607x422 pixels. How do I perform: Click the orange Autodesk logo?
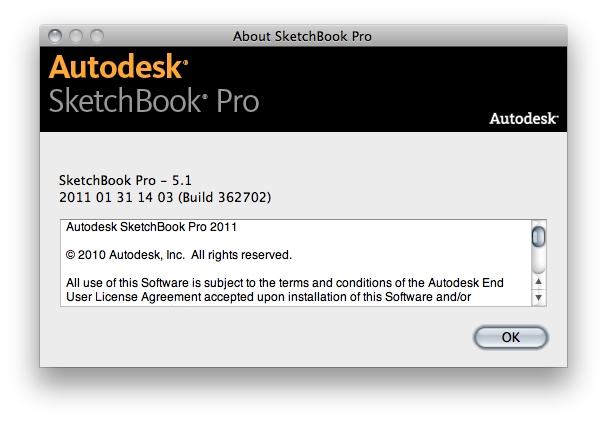click(118, 67)
